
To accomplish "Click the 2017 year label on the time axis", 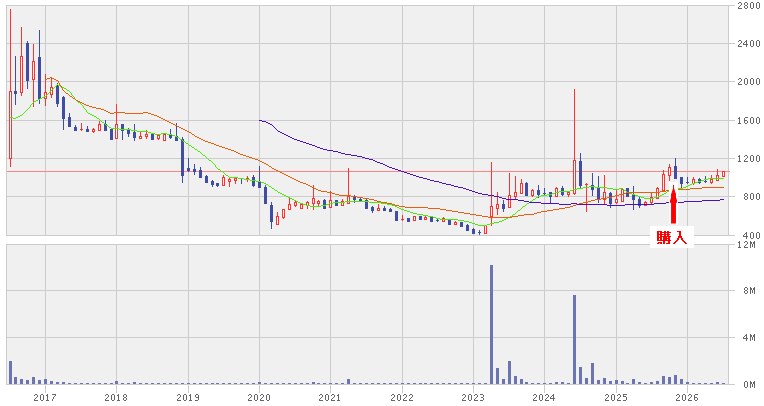I will [45, 398].
